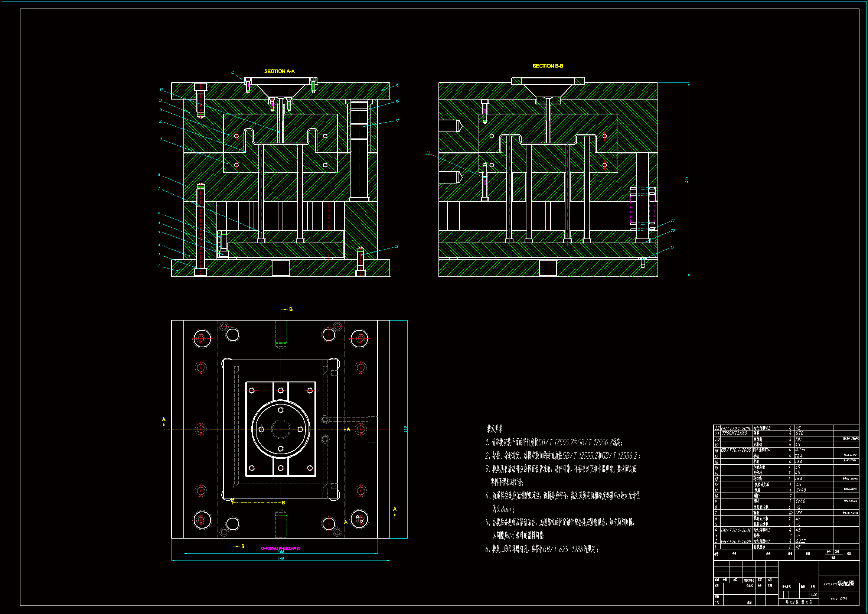The height and width of the screenshot is (614, 868).
Task: Select the 400 width dimension in plan view
Action: (281, 552)
